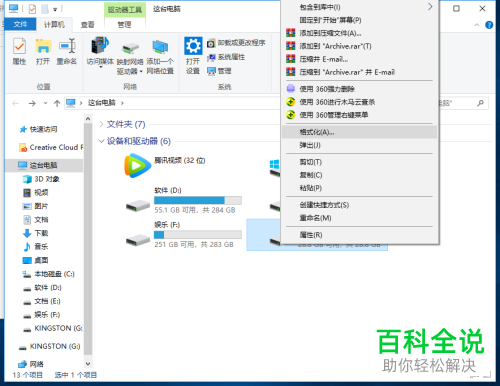The width and height of the screenshot is (500, 386).
Task: Choose 重命名(M) in context menu
Action: pyautogui.click(x=359, y=218)
